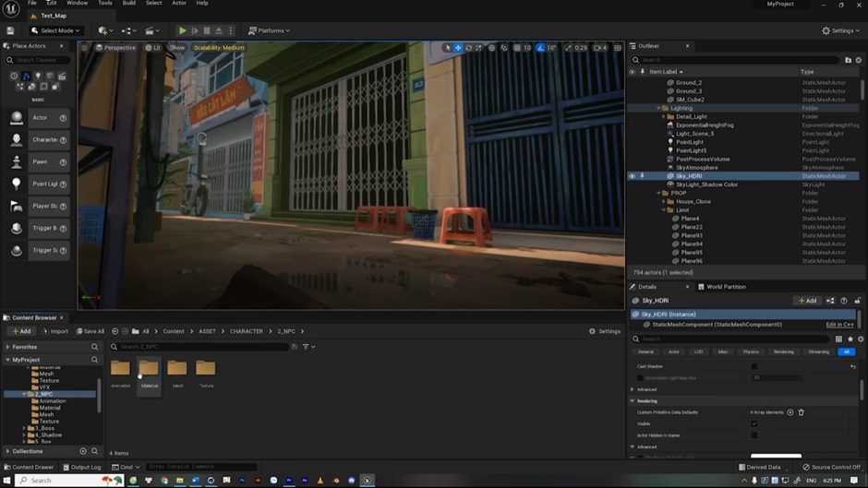This screenshot has height=488, width=868.
Task: Uncheck the Visible checkbox
Action: (753, 423)
